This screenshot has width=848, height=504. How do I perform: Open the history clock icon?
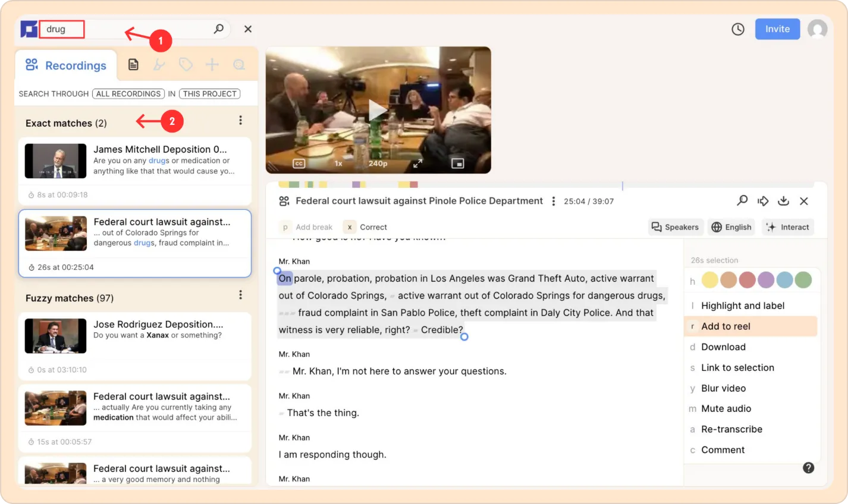[x=738, y=29]
